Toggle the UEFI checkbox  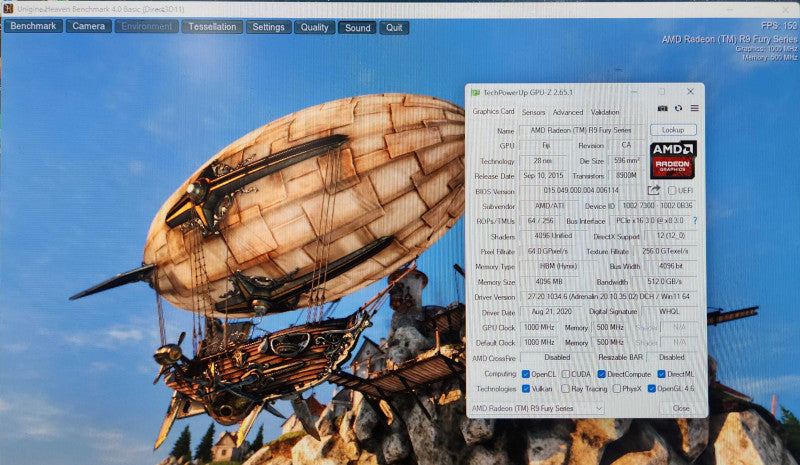(x=672, y=190)
